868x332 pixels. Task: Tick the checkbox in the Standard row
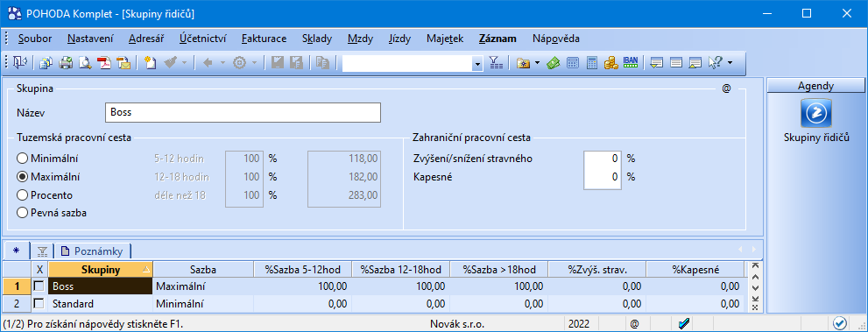[x=39, y=303]
